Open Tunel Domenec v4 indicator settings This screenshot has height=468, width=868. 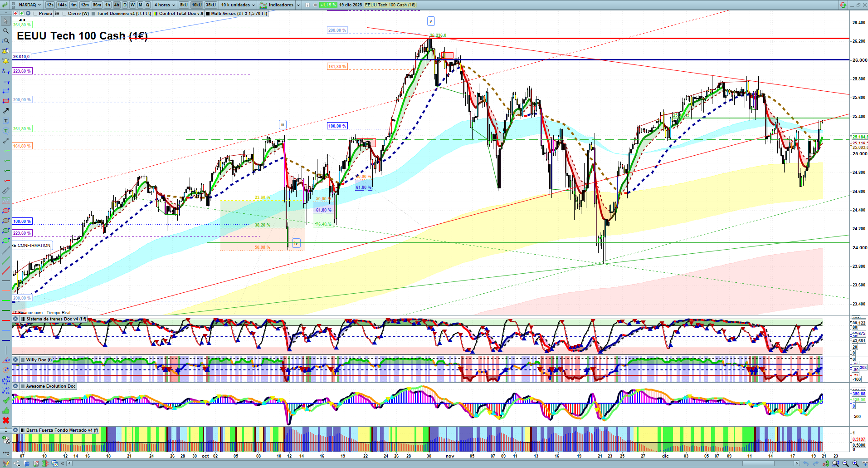point(123,14)
